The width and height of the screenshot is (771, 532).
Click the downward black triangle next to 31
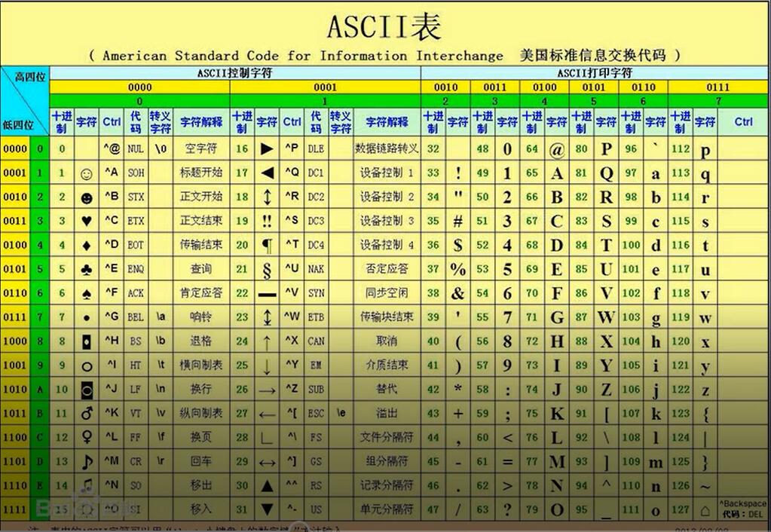point(267,509)
